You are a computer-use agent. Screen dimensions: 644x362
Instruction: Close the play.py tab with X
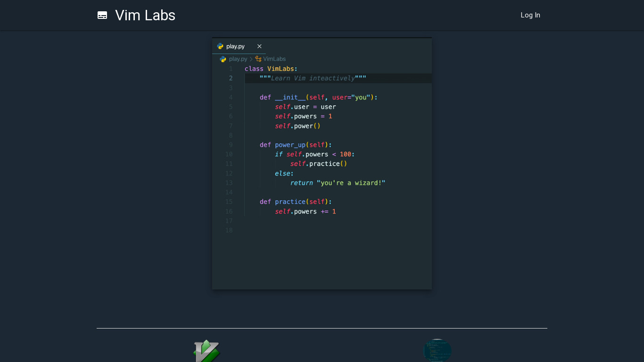259,46
